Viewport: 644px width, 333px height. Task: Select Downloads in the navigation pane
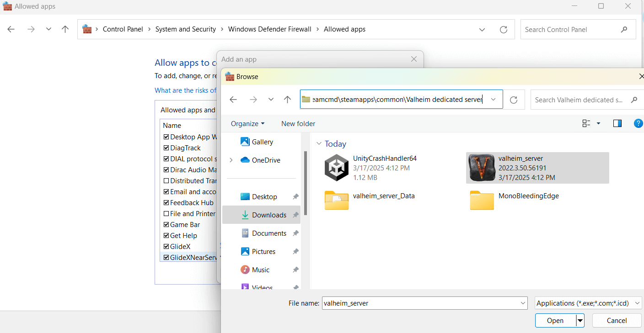(x=269, y=215)
